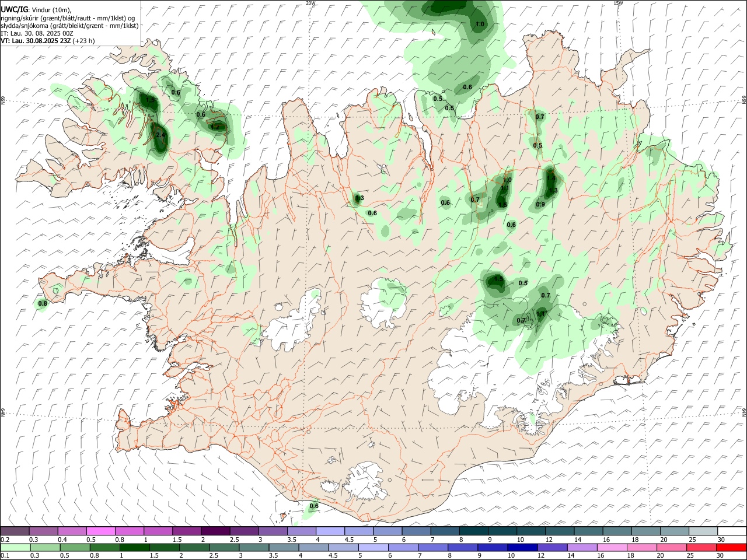This screenshot has height=560, width=747.
Task: Select bottom-row bright red swatch after 30
Action: click(x=731, y=547)
